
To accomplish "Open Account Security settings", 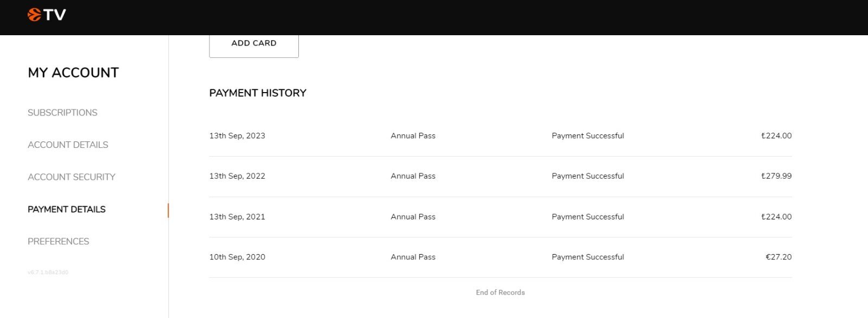I will pyautogui.click(x=72, y=177).
